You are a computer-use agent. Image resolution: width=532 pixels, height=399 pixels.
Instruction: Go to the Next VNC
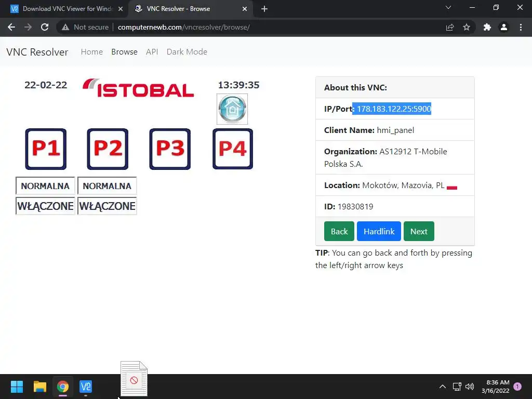pyautogui.click(x=419, y=231)
